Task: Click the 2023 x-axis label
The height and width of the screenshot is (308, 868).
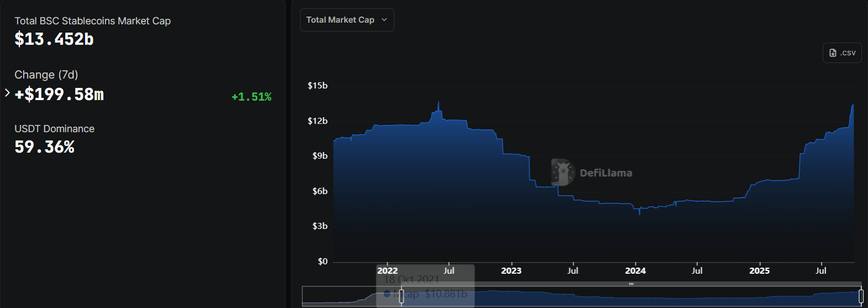Action: (511, 271)
